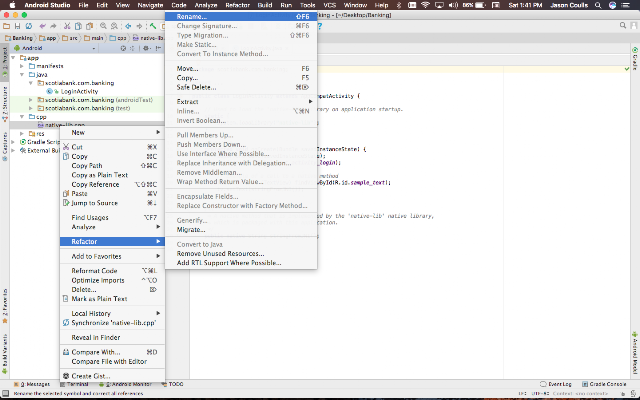
Task: Select Migrate... in Refactor submenu
Action: coord(241,230)
